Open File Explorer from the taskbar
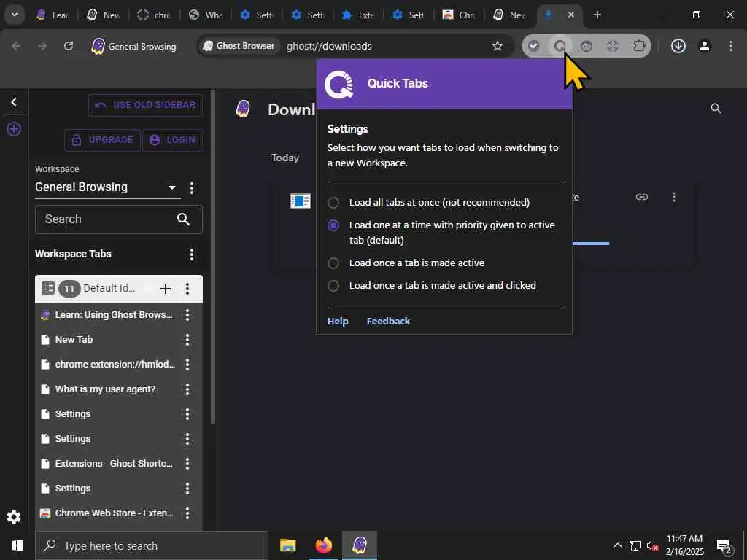 tap(287, 545)
